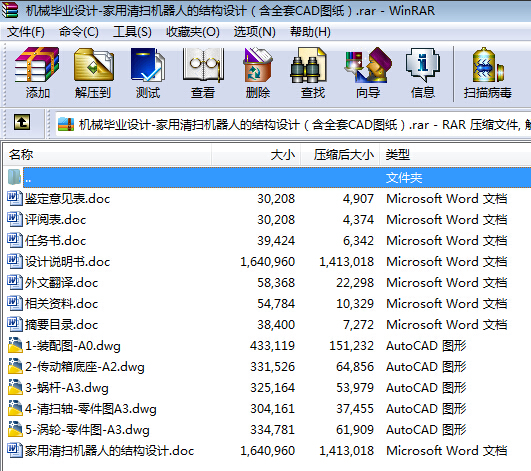Viewport: 531px width, 471px height.
Task: Select file name 鉴定意见表.doc
Action: tap(68, 199)
